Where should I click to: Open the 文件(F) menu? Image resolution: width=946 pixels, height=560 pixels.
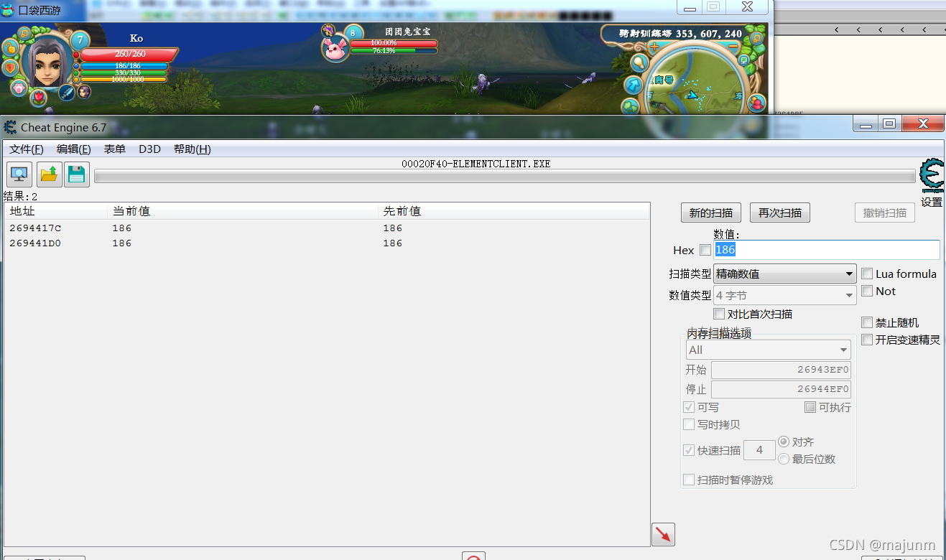[27, 149]
